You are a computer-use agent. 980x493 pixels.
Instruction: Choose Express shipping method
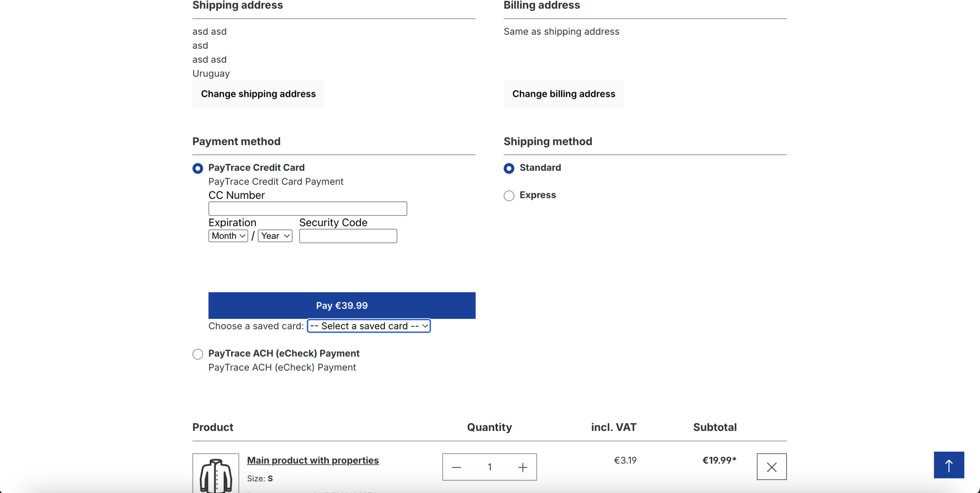pyautogui.click(x=509, y=196)
